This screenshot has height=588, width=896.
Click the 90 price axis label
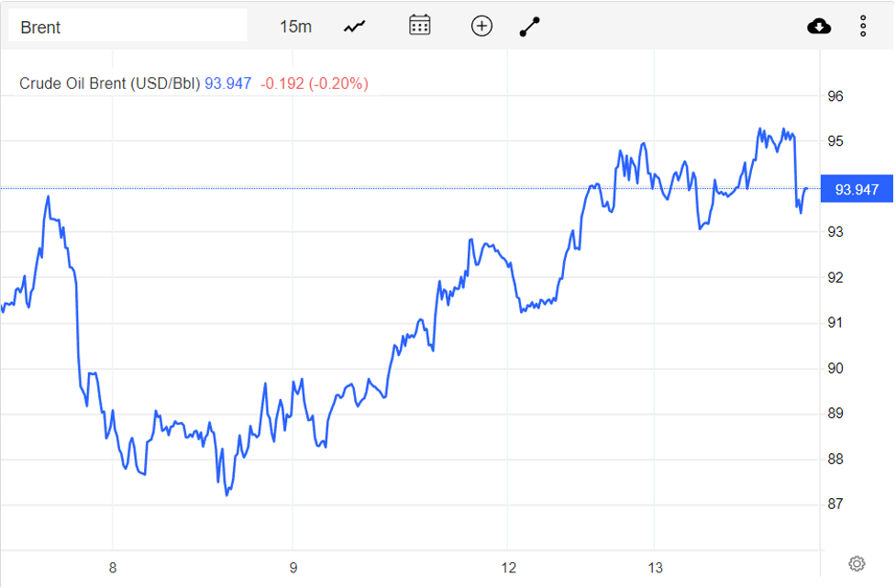point(835,369)
